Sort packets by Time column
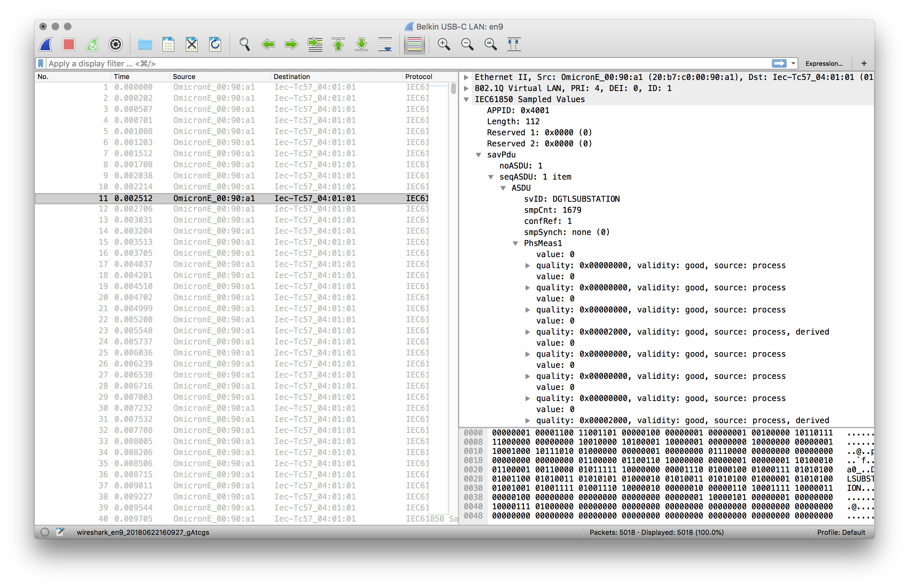This screenshot has width=909, height=588. pos(122,77)
